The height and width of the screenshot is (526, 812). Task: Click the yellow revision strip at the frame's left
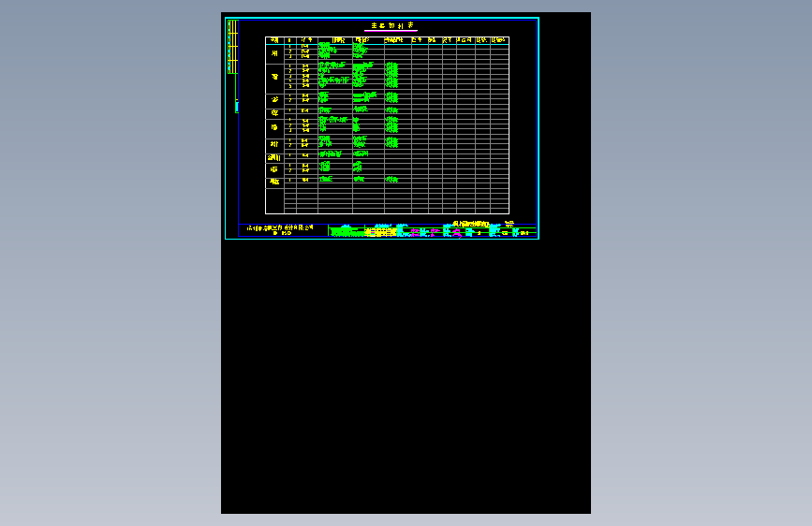232,47
